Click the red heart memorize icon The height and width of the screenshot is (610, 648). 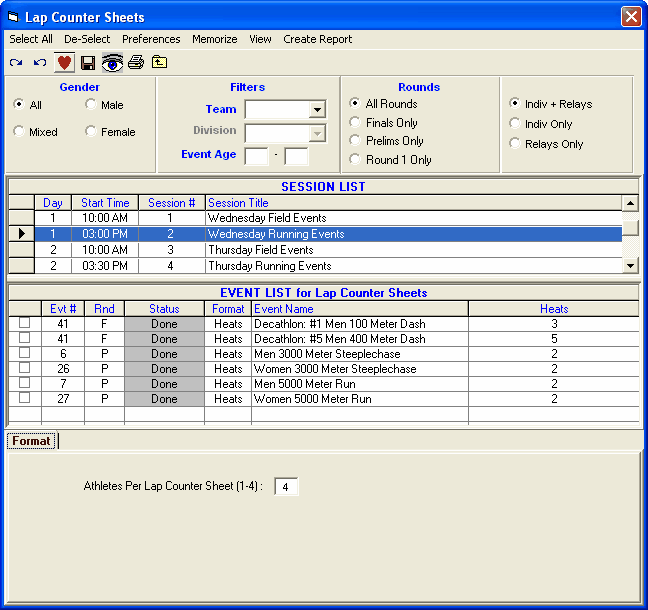(64, 63)
